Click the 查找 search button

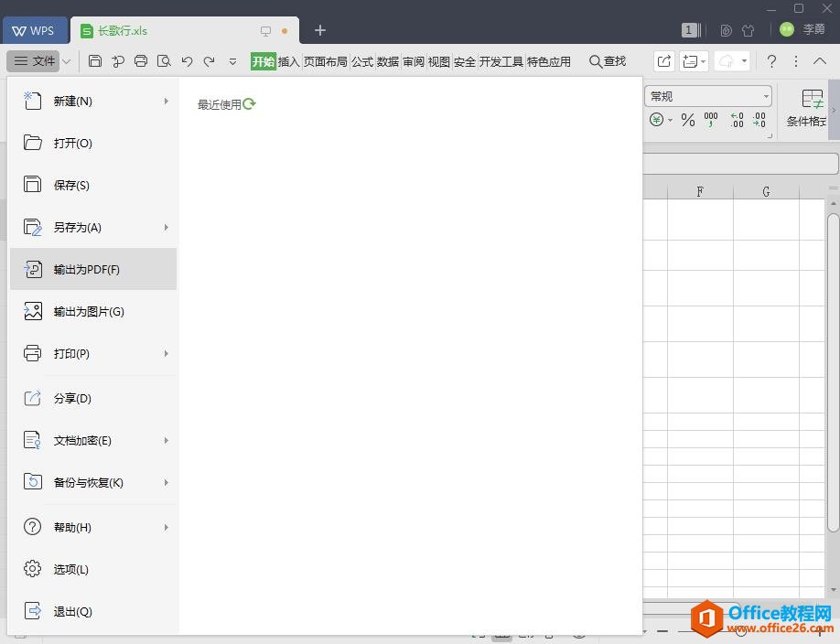pos(608,61)
